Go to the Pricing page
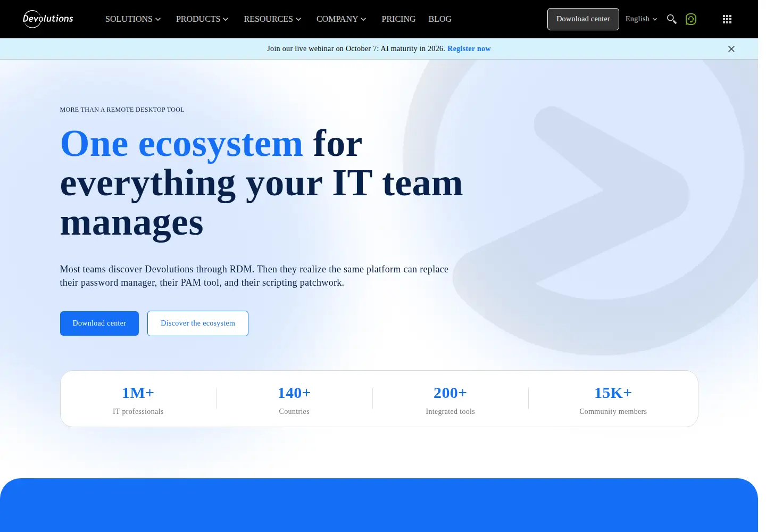 click(398, 19)
